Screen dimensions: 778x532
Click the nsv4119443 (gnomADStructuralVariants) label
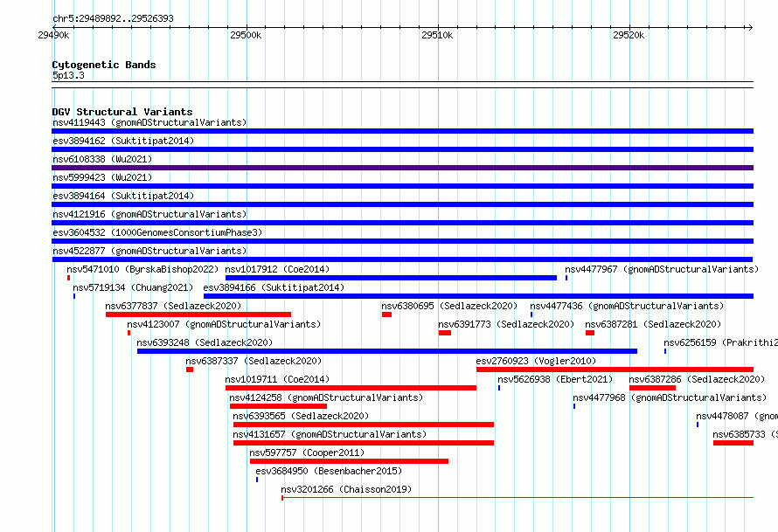coord(149,122)
